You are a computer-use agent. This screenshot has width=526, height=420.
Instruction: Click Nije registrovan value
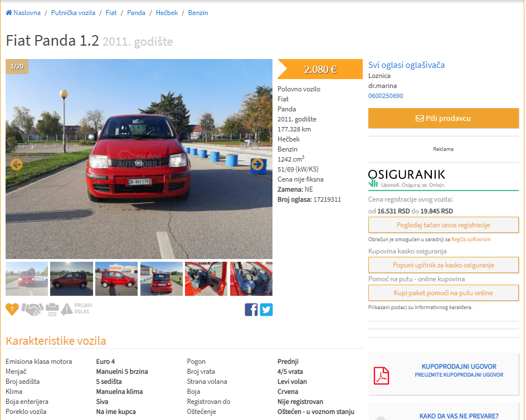300,402
